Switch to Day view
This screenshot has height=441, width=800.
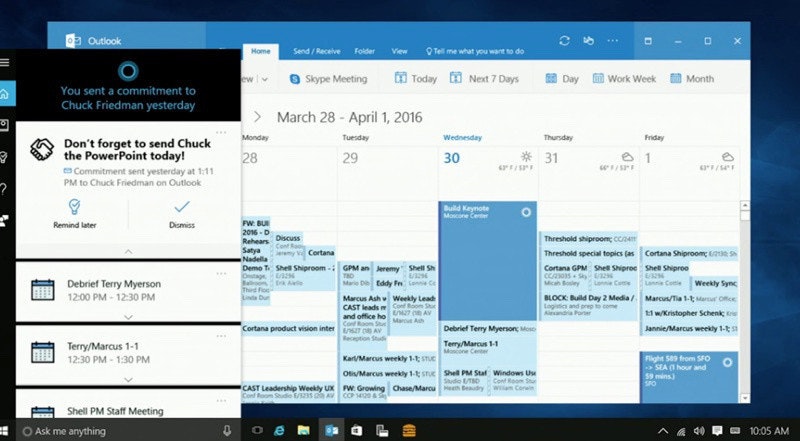pyautogui.click(x=562, y=79)
